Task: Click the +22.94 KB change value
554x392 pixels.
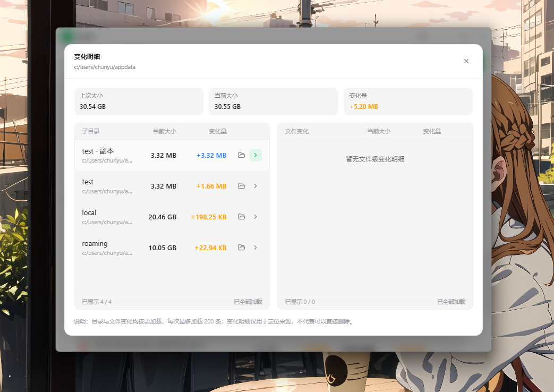Action: [x=210, y=248]
